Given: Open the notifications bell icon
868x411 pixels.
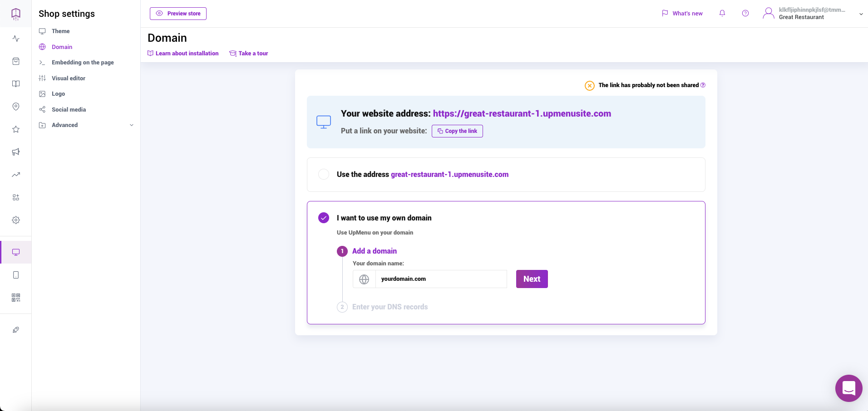Looking at the screenshot, I should point(722,13).
